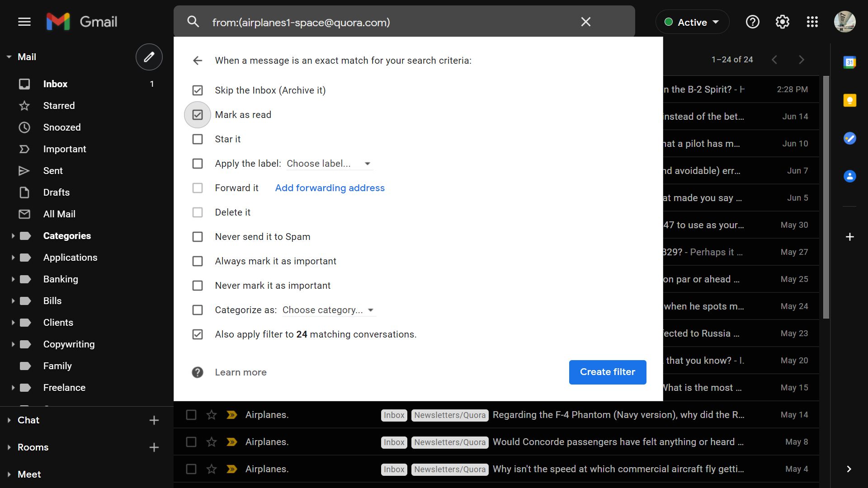
Task: Open Contacts in the side panel
Action: click(850, 176)
